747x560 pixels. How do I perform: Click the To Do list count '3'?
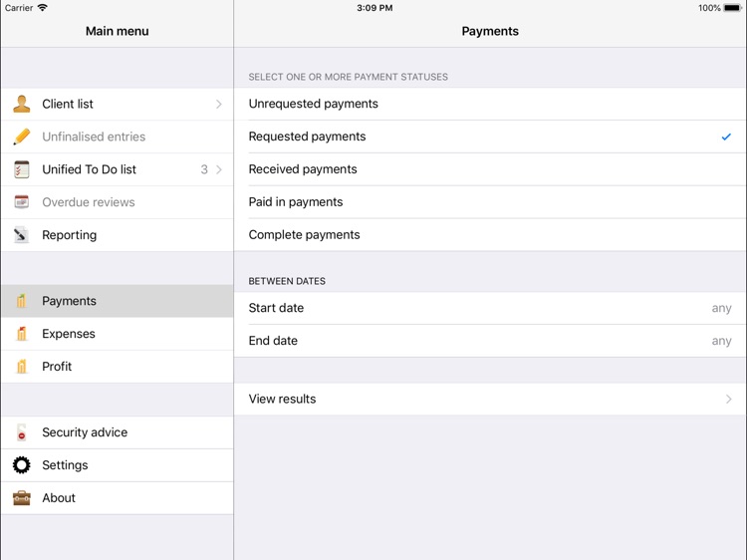(x=204, y=169)
